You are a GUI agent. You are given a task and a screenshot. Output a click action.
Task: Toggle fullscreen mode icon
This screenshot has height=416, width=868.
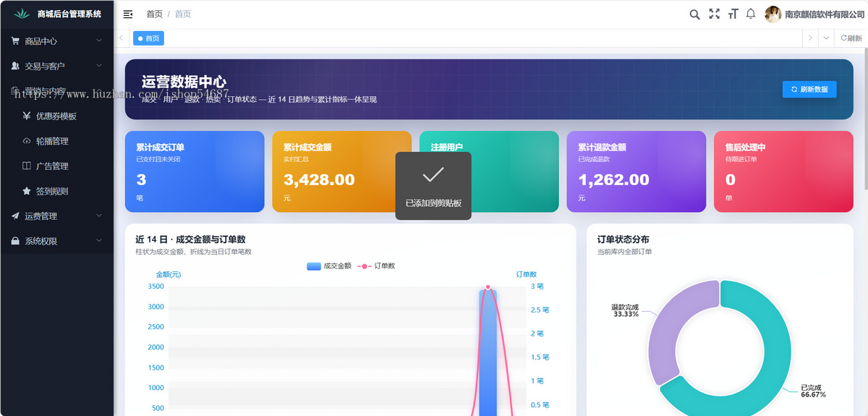714,14
